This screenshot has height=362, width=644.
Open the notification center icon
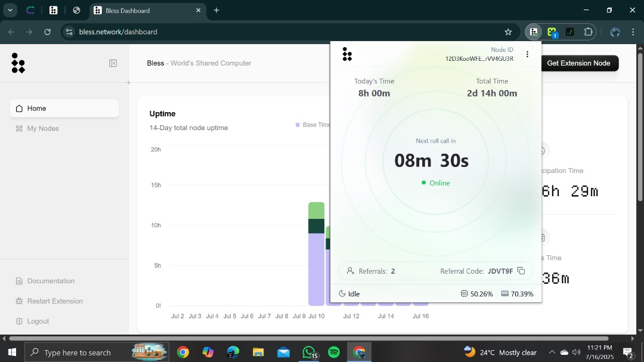628,352
